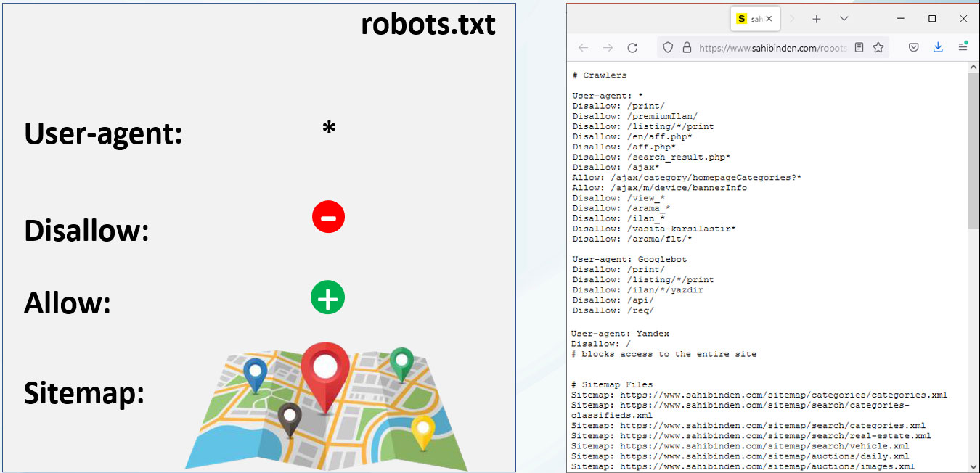This screenshot has width=980, height=473.
Task: Click the "Disallow: /ajax*" line
Action: point(616,167)
